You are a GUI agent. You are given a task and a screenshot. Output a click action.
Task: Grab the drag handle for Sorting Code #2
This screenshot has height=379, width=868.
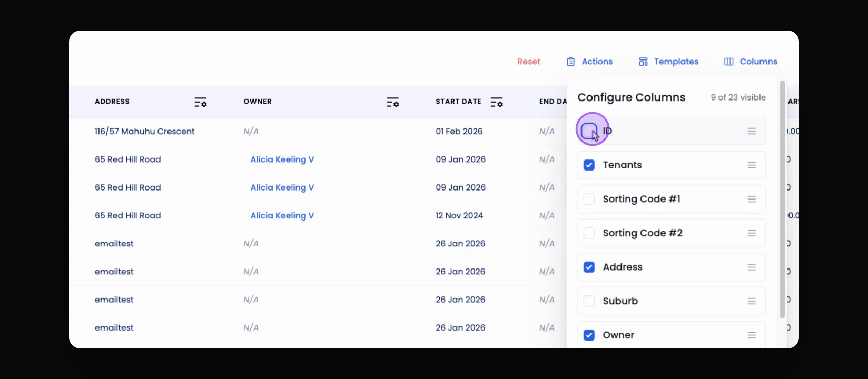[752, 233]
